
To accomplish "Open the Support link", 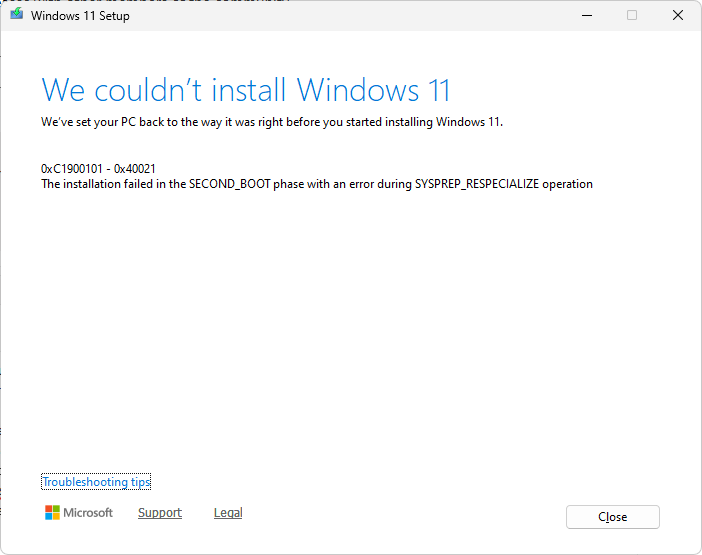I will pyautogui.click(x=160, y=512).
